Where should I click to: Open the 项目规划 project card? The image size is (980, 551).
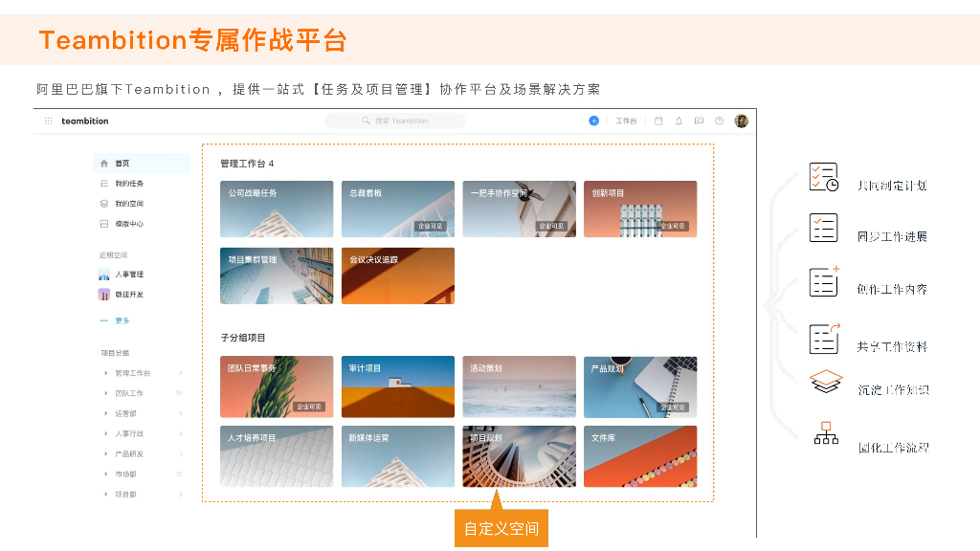[x=520, y=456]
